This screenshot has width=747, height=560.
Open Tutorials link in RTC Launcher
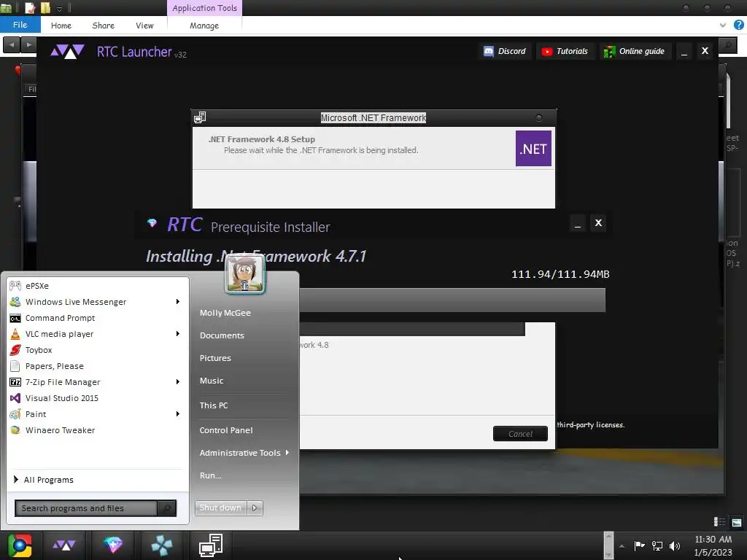pos(565,51)
